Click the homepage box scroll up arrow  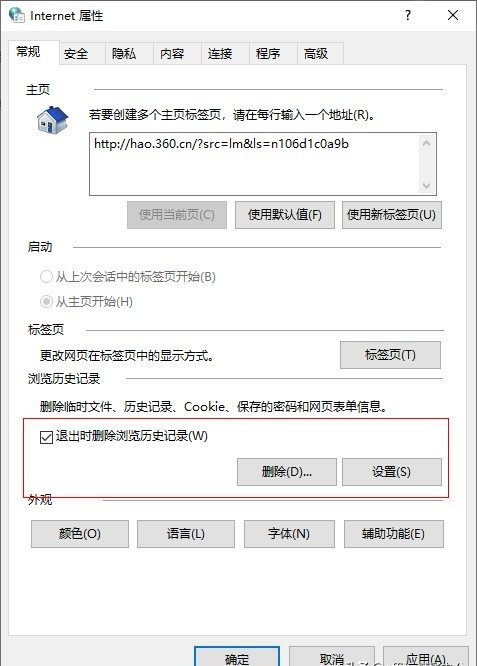click(x=426, y=143)
